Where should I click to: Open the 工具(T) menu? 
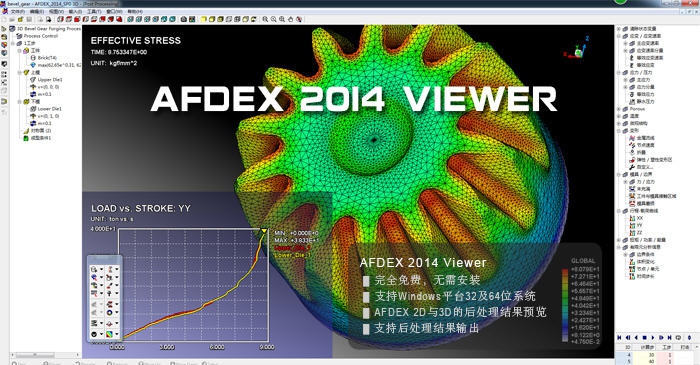tap(94, 11)
